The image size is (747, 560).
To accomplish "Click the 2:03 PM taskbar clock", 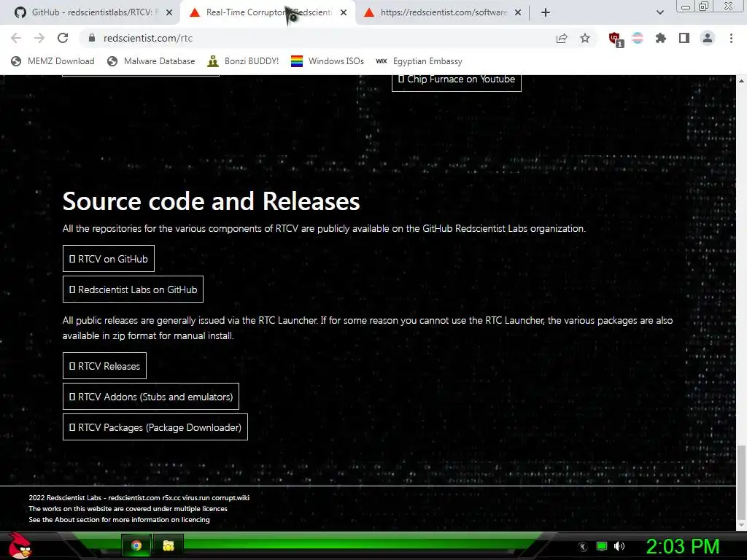I will [x=683, y=546].
